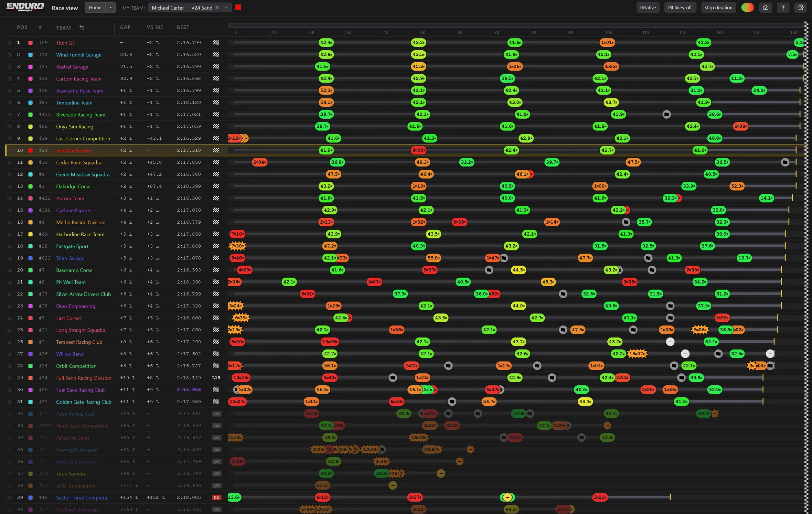Click the checkered flag icon for Titan GT
This screenshot has width=812, height=514.
pos(216,43)
